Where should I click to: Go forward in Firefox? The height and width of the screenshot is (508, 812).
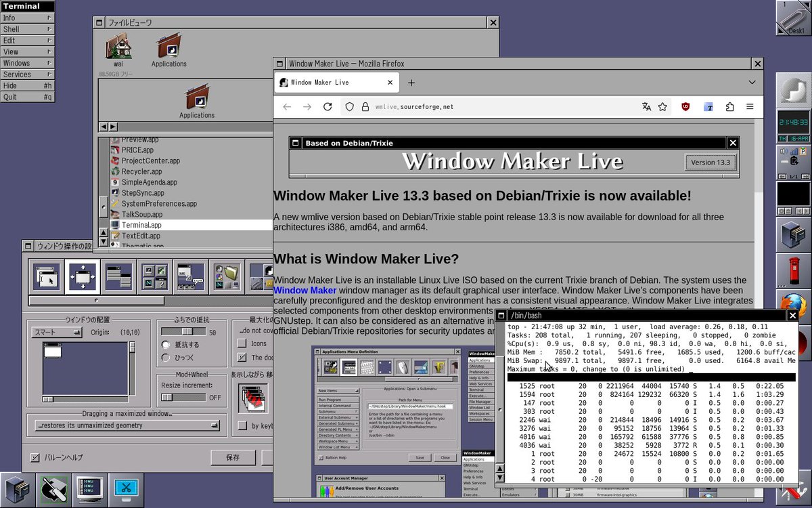(307, 107)
